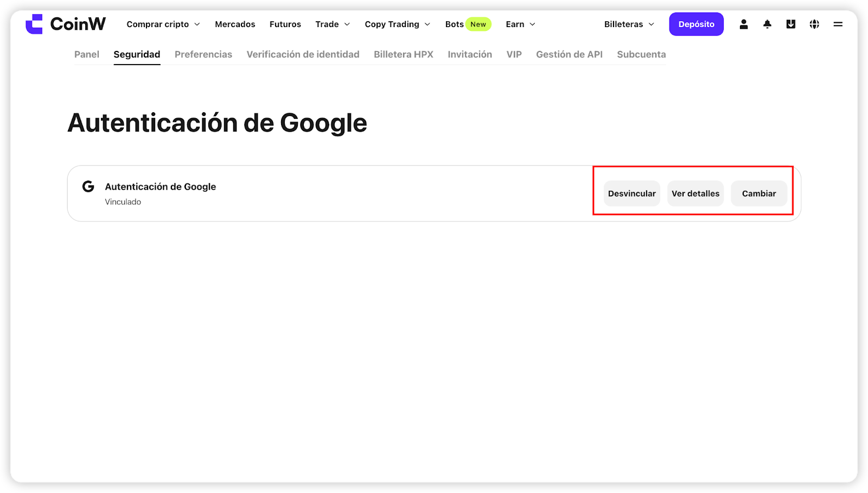Image resolution: width=868 pixels, height=493 pixels.
Task: Switch to the Preferencias tab
Action: click(203, 54)
